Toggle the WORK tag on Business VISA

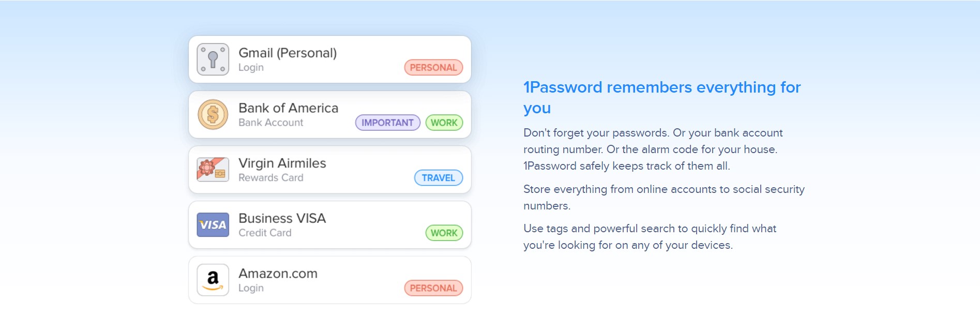pos(444,233)
